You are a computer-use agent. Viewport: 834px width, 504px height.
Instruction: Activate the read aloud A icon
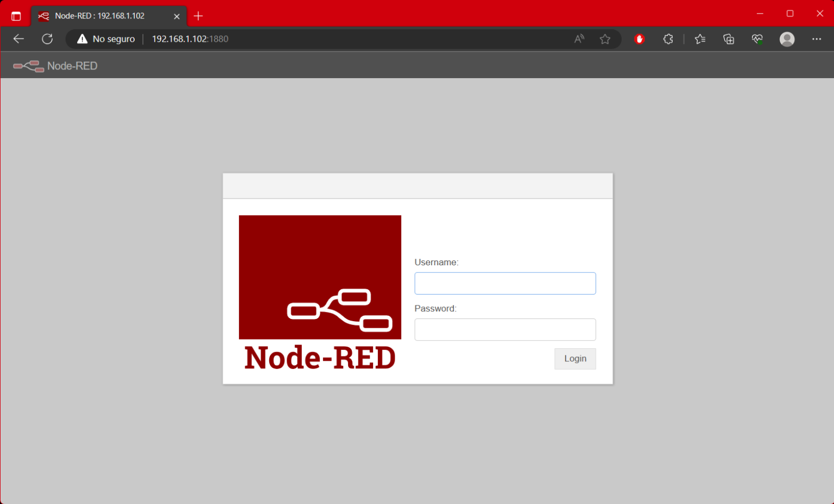click(579, 39)
